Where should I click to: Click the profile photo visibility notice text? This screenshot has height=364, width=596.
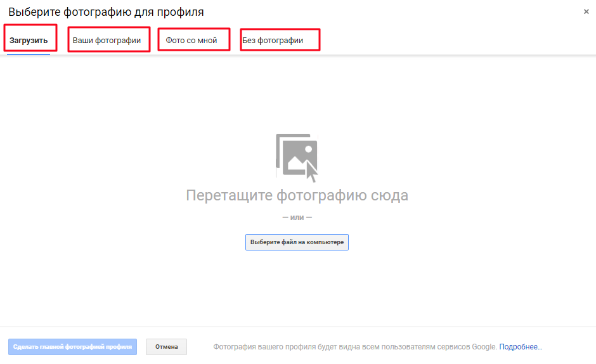tap(355, 347)
